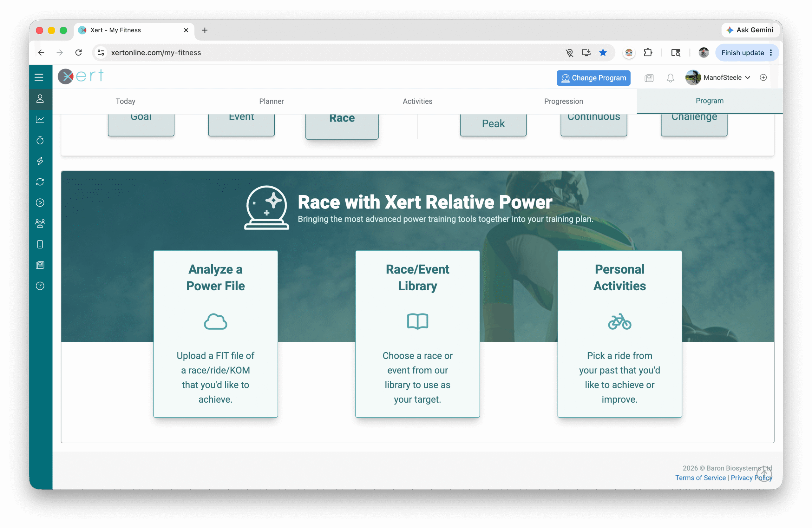Open the help question mark icon
812x528 pixels.
pyautogui.click(x=40, y=286)
